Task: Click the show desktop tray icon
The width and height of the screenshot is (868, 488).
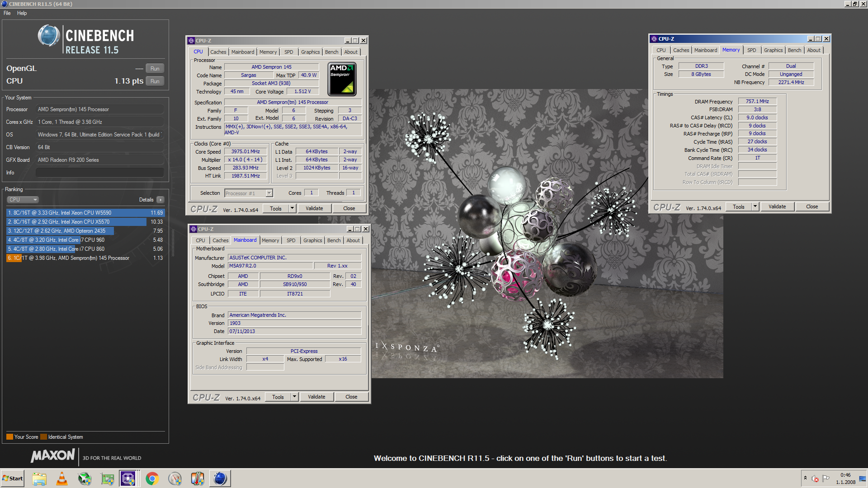Action: pyautogui.click(x=863, y=479)
